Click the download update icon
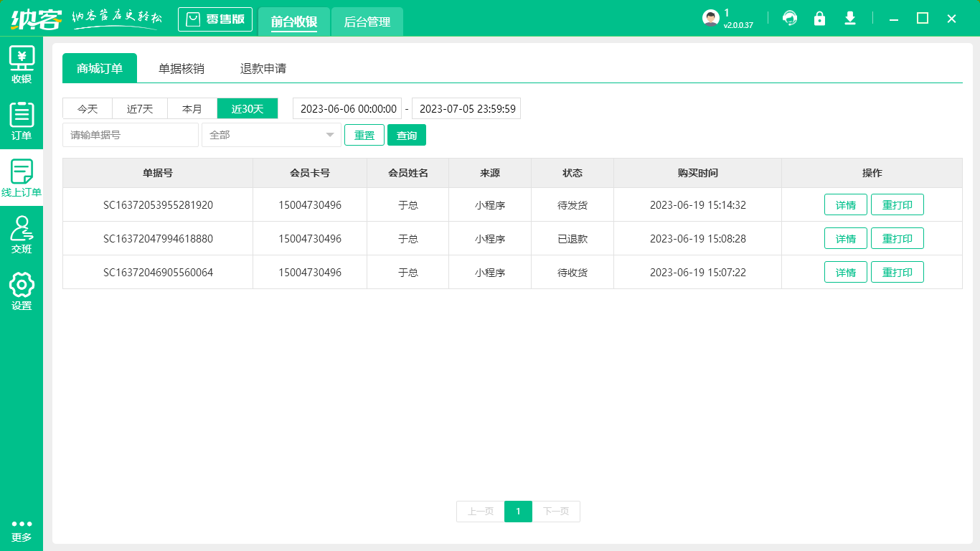This screenshot has width=980, height=551. 850,19
